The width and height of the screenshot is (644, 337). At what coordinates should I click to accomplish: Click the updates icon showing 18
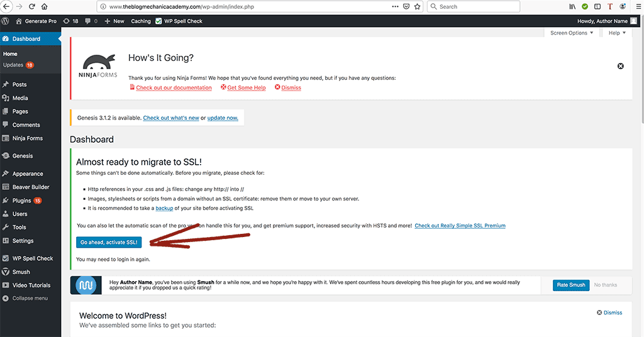tap(70, 21)
